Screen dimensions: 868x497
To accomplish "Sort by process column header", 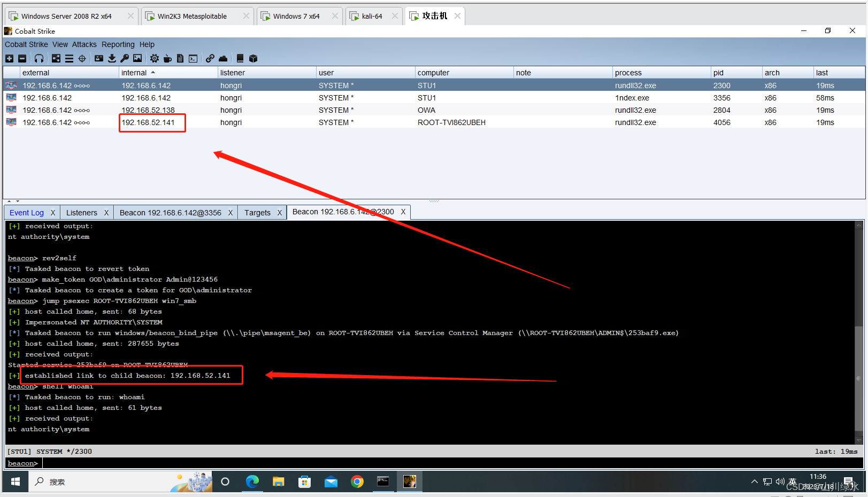I will [662, 73].
